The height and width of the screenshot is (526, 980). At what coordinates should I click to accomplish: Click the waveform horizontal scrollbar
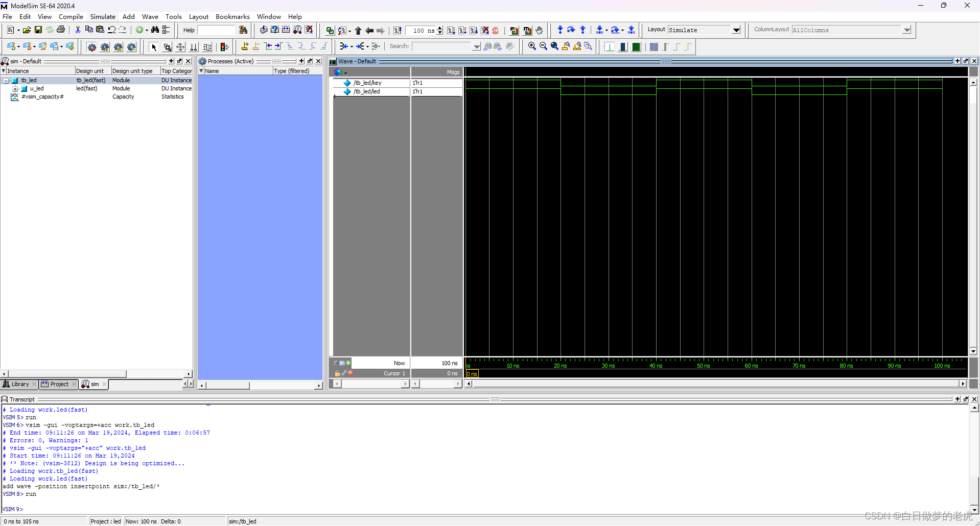715,384
